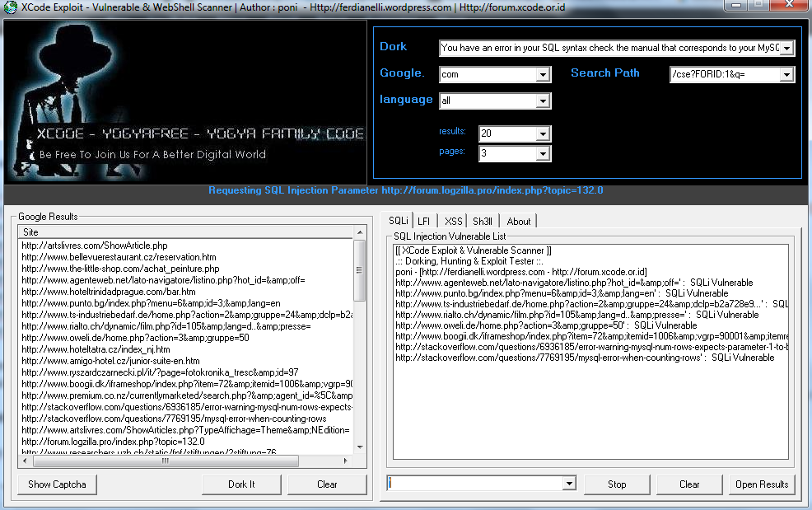Image resolution: width=812 pixels, height=510 pixels.
Task: Click the Requesting SQL Injection Parameter status text
Action: click(x=405, y=190)
